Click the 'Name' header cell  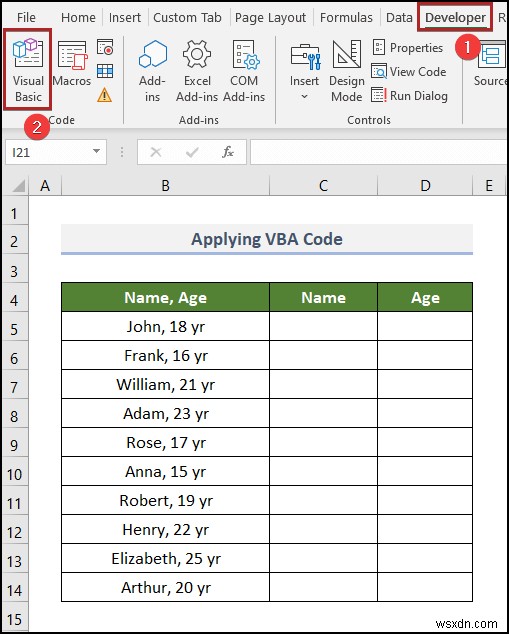pyautogui.click(x=323, y=297)
